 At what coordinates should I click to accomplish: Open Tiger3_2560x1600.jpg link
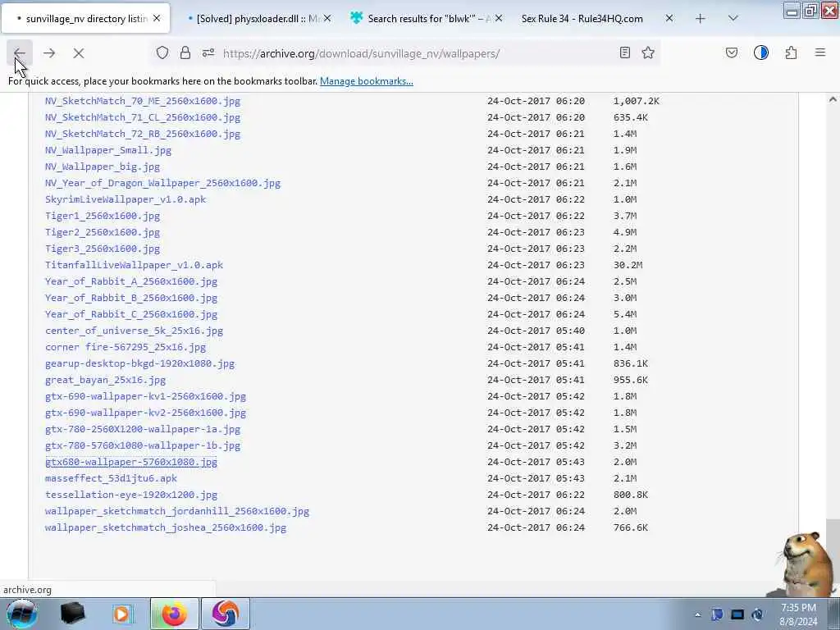[103, 249]
